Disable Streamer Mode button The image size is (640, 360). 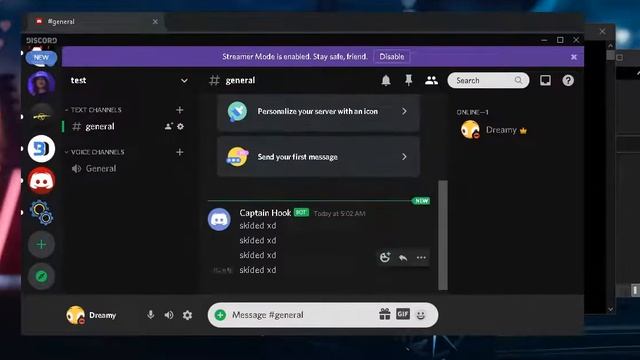[x=391, y=57]
